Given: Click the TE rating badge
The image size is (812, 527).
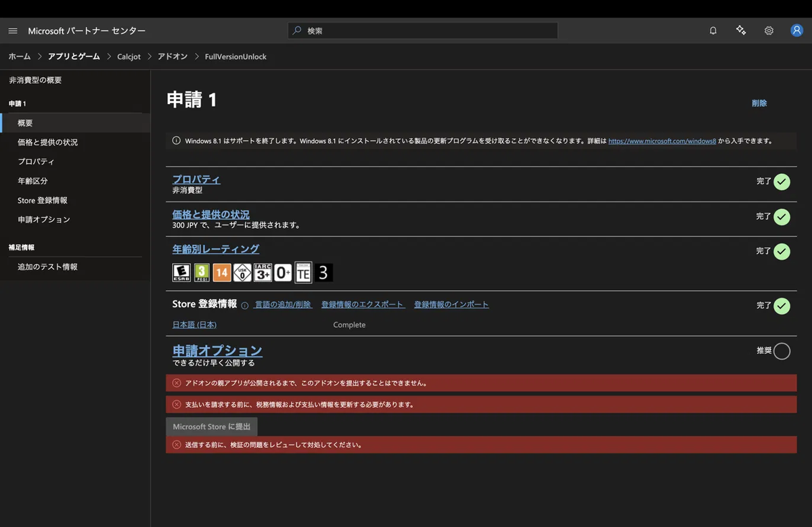Looking at the screenshot, I should click(303, 273).
